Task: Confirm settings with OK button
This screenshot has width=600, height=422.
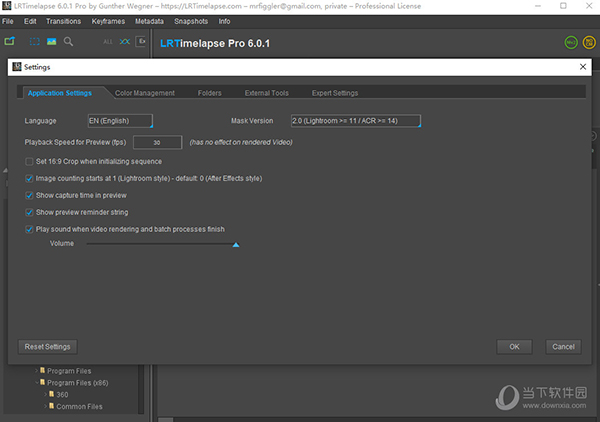Action: (514, 347)
